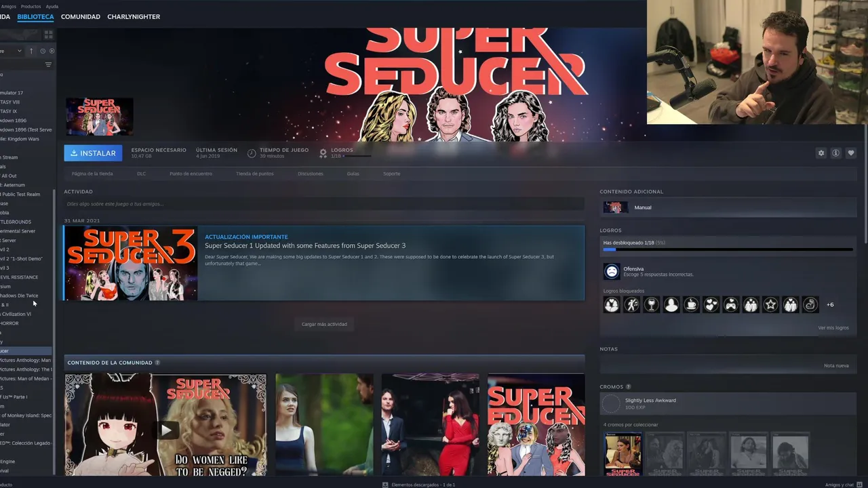Click the activity text field 'Diles algo sobre este juego'

coord(324,203)
